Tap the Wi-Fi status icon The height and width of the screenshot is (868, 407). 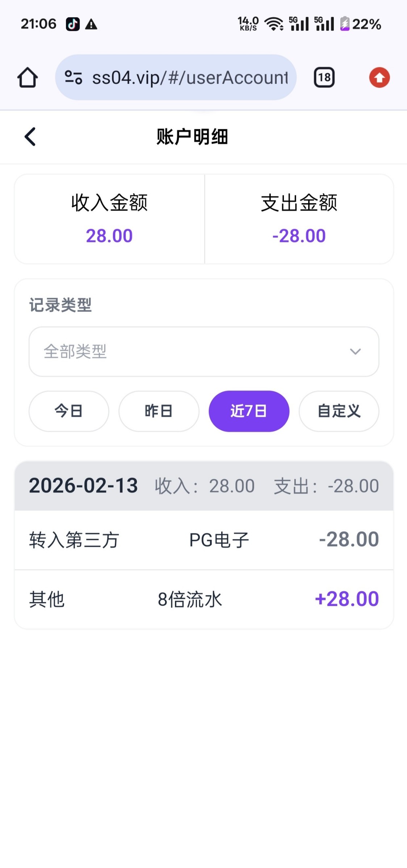[274, 24]
